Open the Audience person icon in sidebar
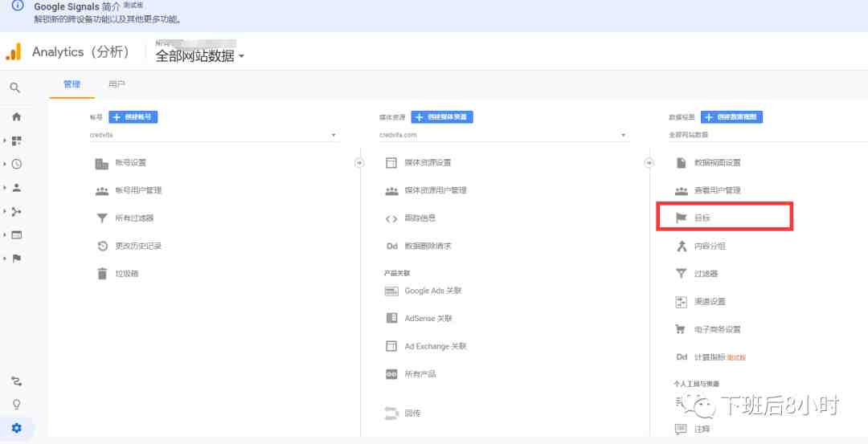The image size is (868, 444). click(17, 187)
